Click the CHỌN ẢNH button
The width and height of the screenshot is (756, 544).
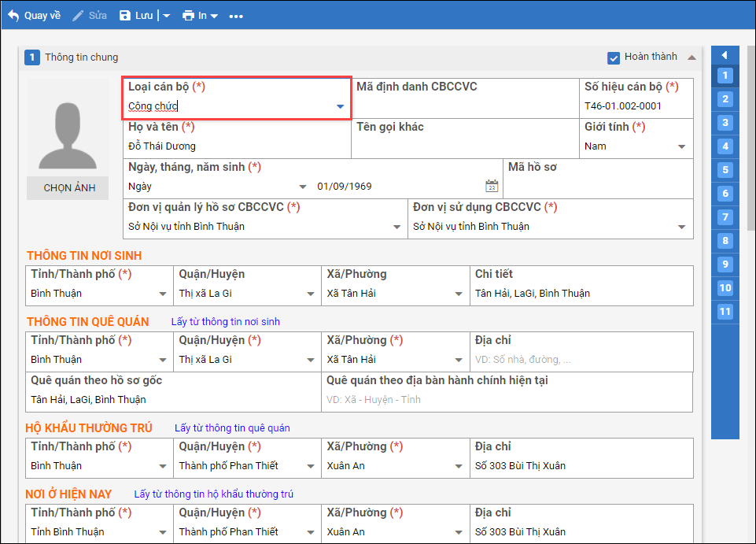coord(69,188)
